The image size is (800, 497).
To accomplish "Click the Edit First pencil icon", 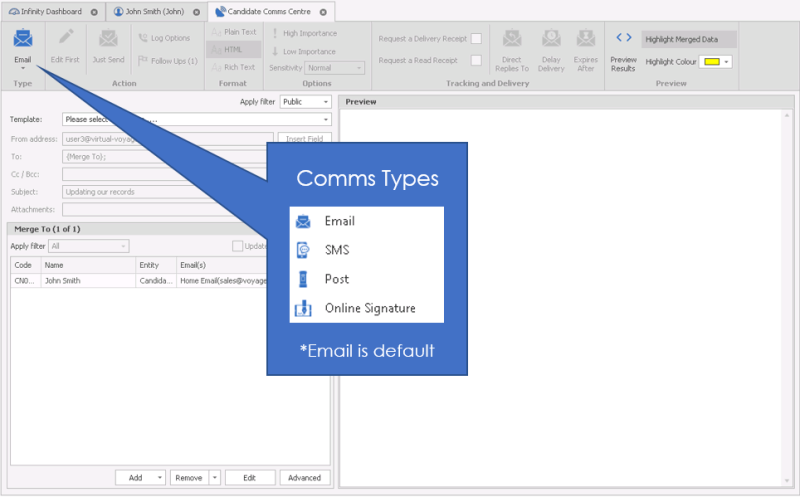I will (66, 40).
